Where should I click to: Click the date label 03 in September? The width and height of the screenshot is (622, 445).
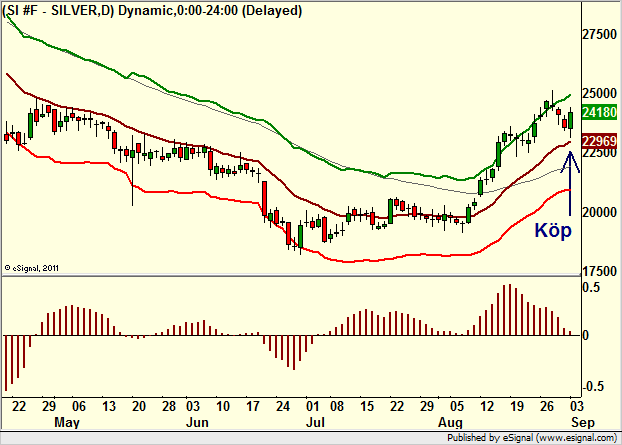[577, 406]
